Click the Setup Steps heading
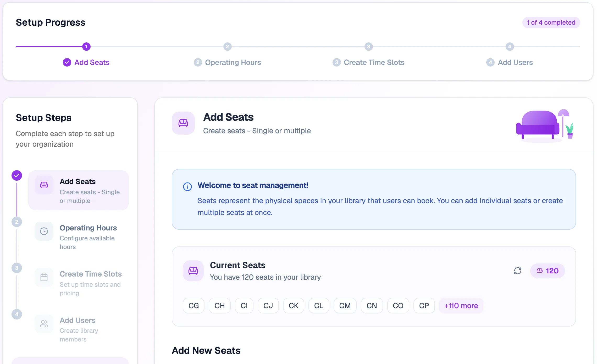Viewport: 597px width, 364px height. [x=43, y=118]
